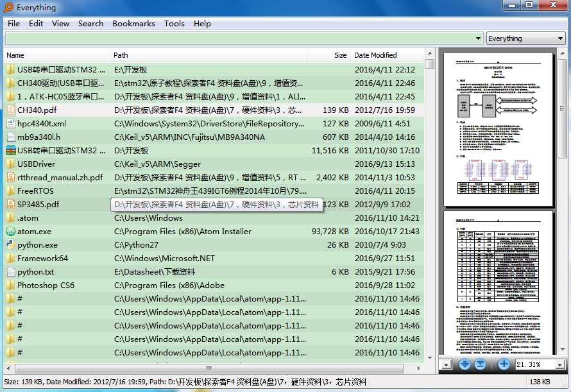Viewport: 571px width, 392px height.
Task: Click the PDF icon beside CH340.pdf
Action: tap(11, 110)
